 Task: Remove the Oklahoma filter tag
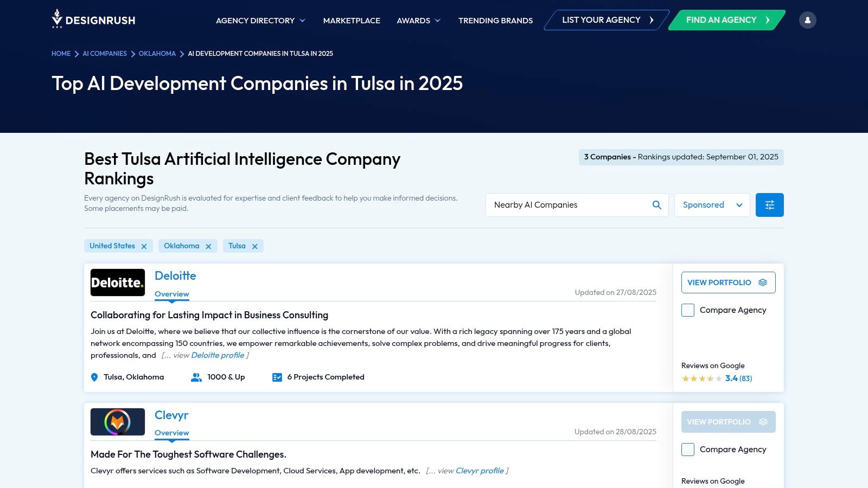pos(208,246)
